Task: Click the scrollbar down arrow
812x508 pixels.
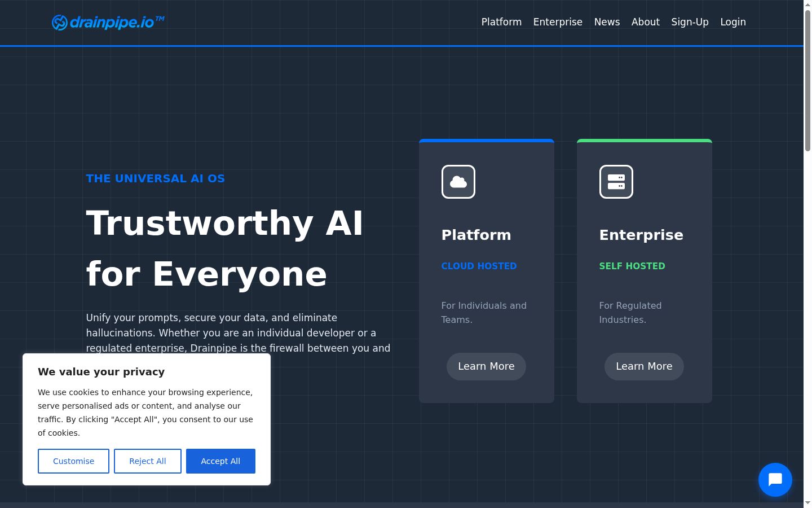Action: (807, 502)
